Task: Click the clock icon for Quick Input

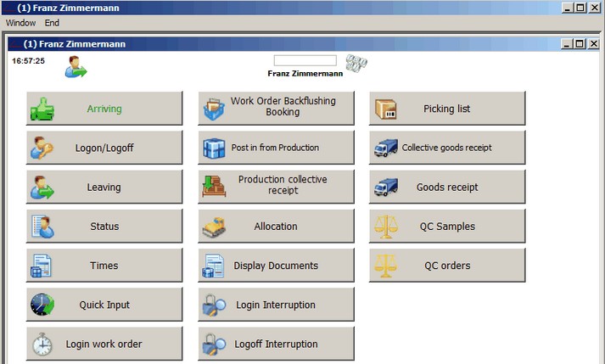Action: [42, 305]
